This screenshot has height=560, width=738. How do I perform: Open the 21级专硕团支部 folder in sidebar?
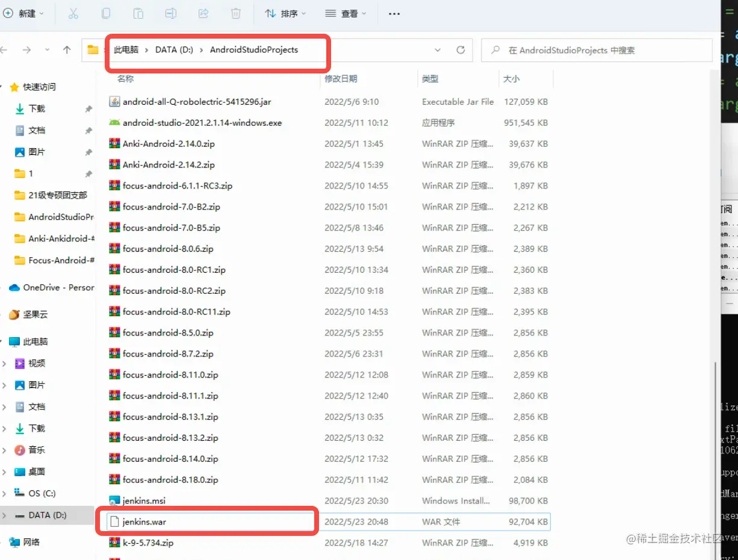[58, 195]
